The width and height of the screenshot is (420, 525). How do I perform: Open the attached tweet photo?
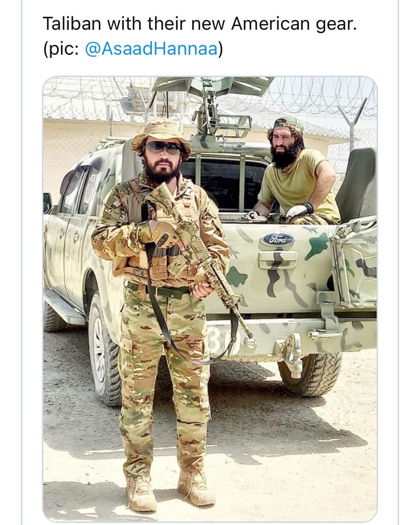pos(210,299)
